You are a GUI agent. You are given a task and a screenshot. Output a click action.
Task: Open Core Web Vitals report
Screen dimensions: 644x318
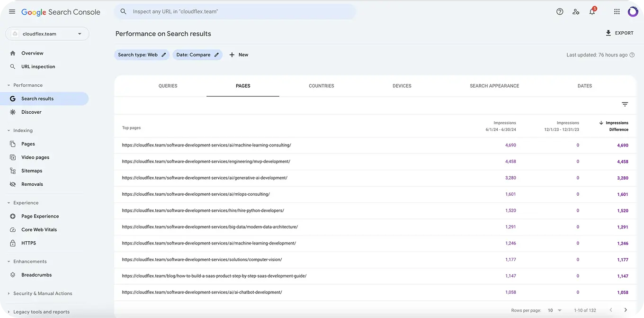pyautogui.click(x=39, y=230)
